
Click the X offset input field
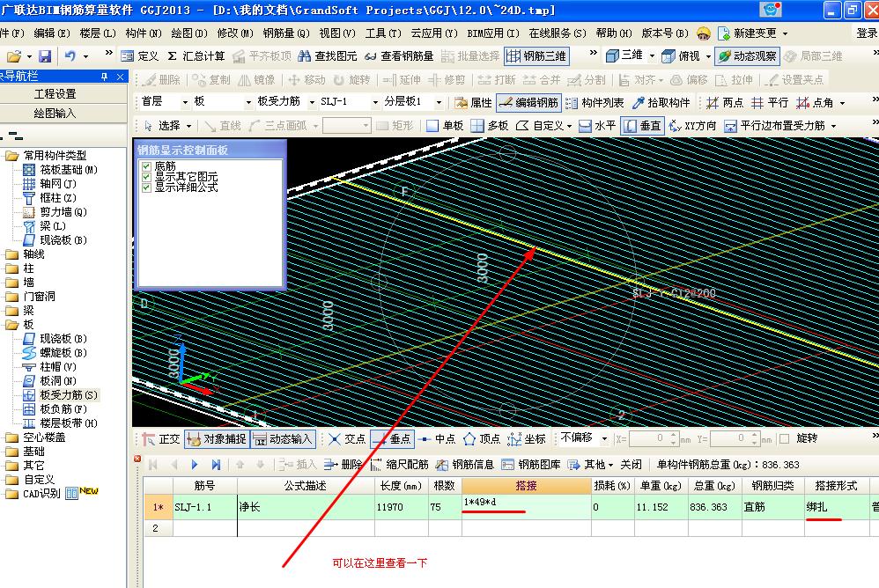point(650,438)
